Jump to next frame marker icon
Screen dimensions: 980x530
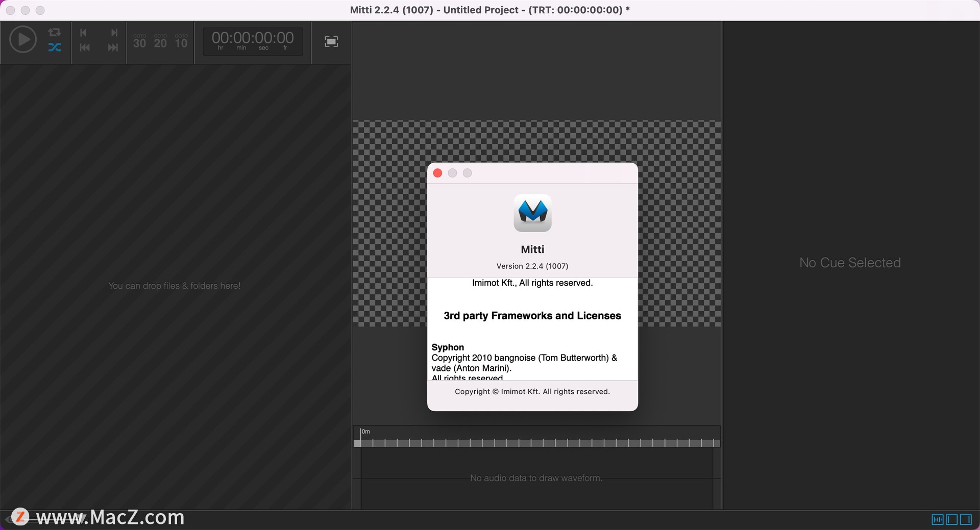tap(114, 33)
